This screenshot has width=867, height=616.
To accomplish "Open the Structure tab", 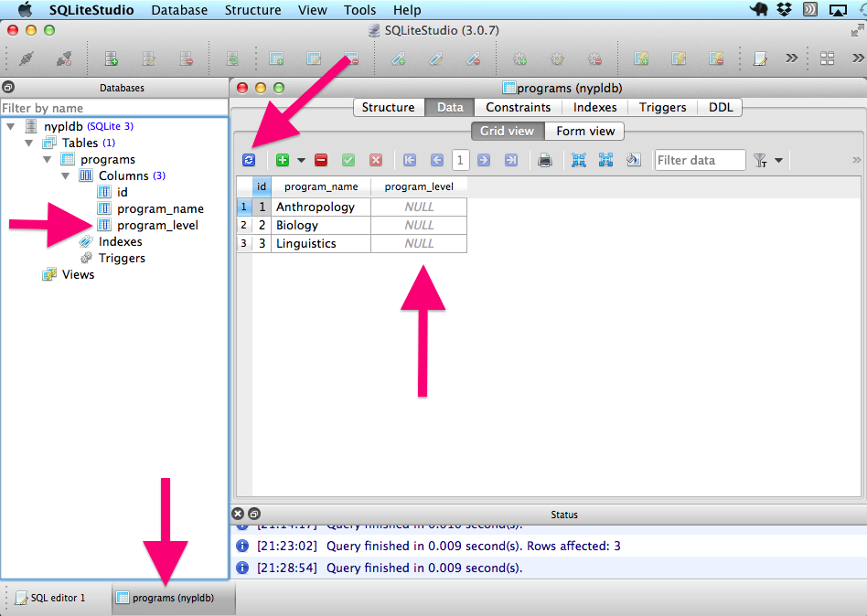I will coord(388,107).
